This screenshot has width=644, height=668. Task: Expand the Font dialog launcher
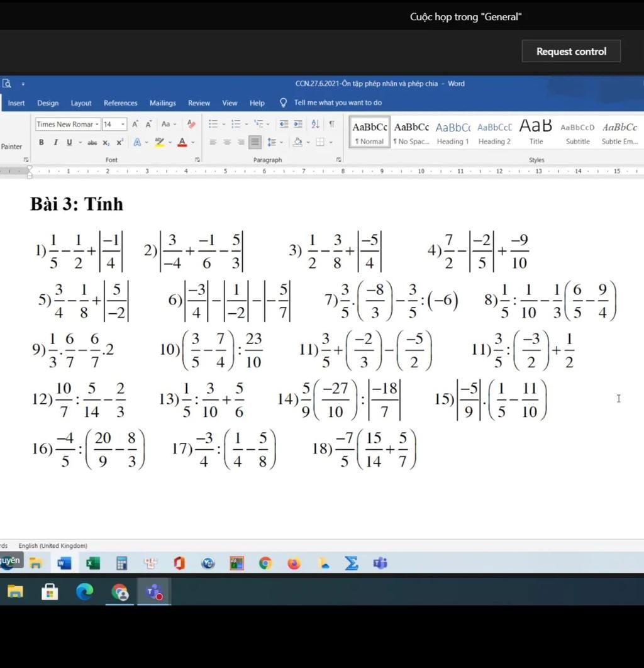pyautogui.click(x=197, y=160)
